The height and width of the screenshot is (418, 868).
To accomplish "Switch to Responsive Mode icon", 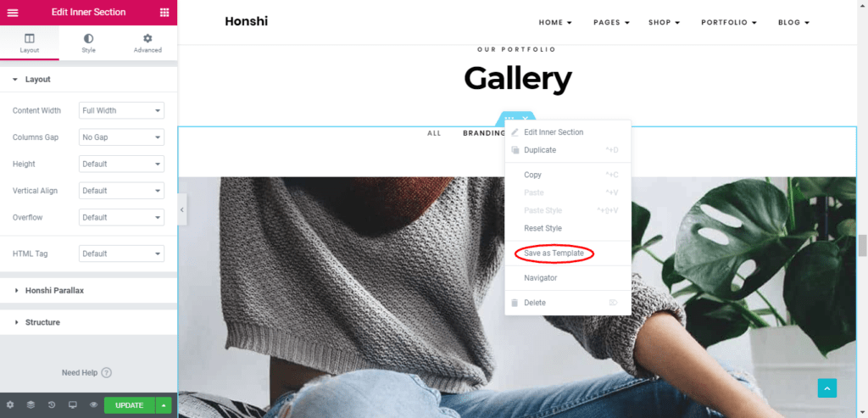I will pyautogui.click(x=73, y=404).
